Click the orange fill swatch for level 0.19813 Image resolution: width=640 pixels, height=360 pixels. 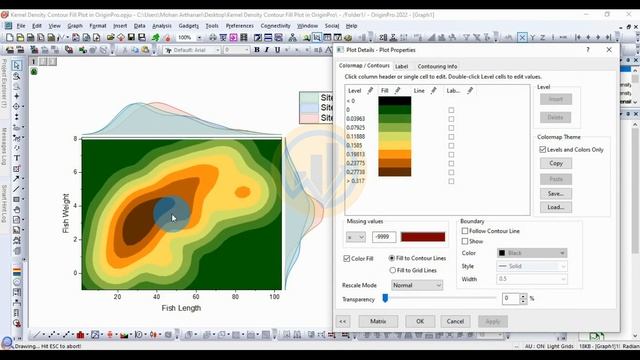tap(395, 154)
